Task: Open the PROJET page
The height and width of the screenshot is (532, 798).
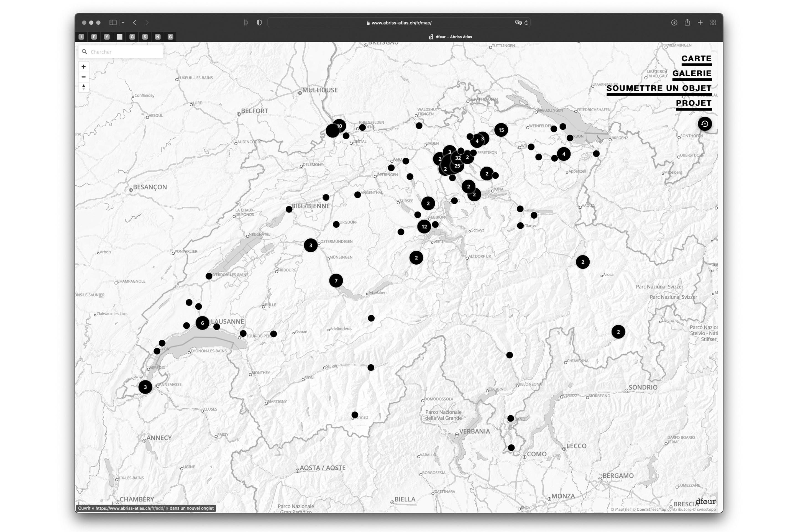Action: pyautogui.click(x=694, y=103)
